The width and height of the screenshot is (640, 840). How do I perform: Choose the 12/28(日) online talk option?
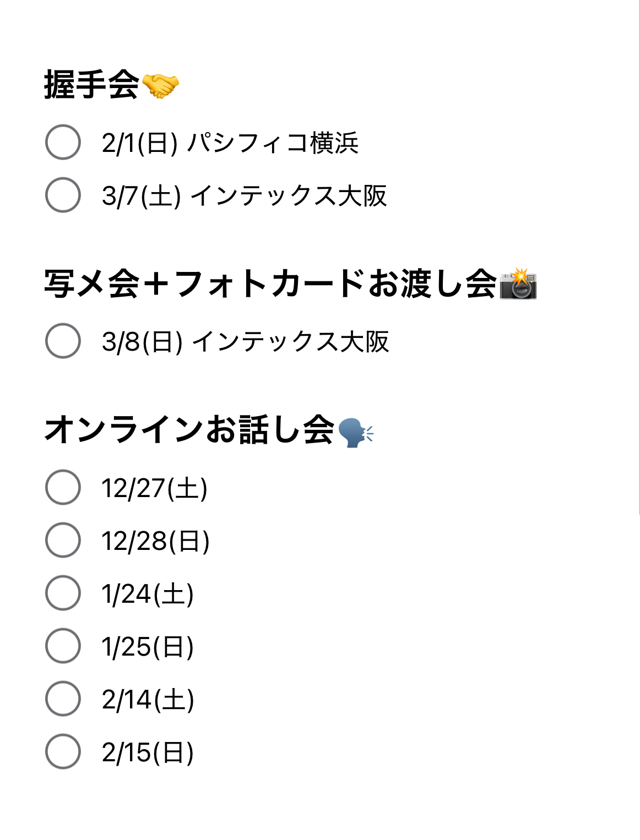click(x=63, y=540)
